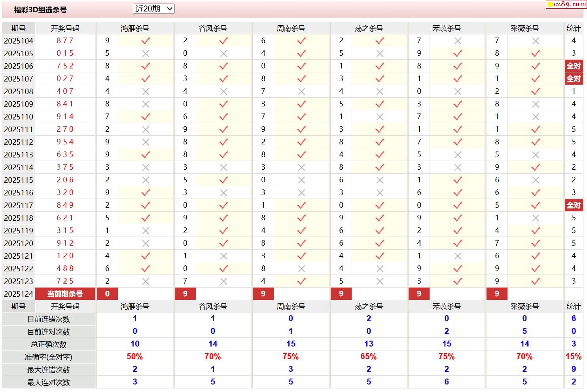Click the 总正确次数 row label
Image resolution: width=587 pixels, height=392 pixels.
(49, 345)
